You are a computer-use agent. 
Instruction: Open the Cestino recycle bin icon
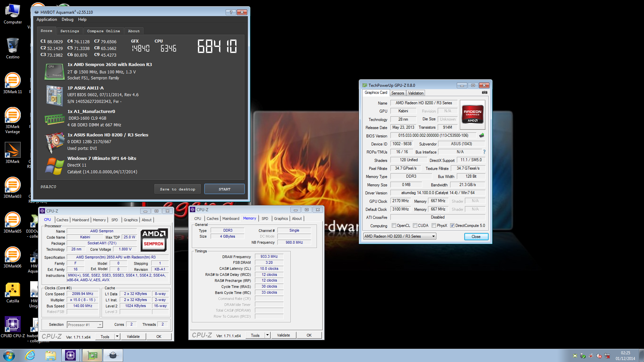pos(13,49)
